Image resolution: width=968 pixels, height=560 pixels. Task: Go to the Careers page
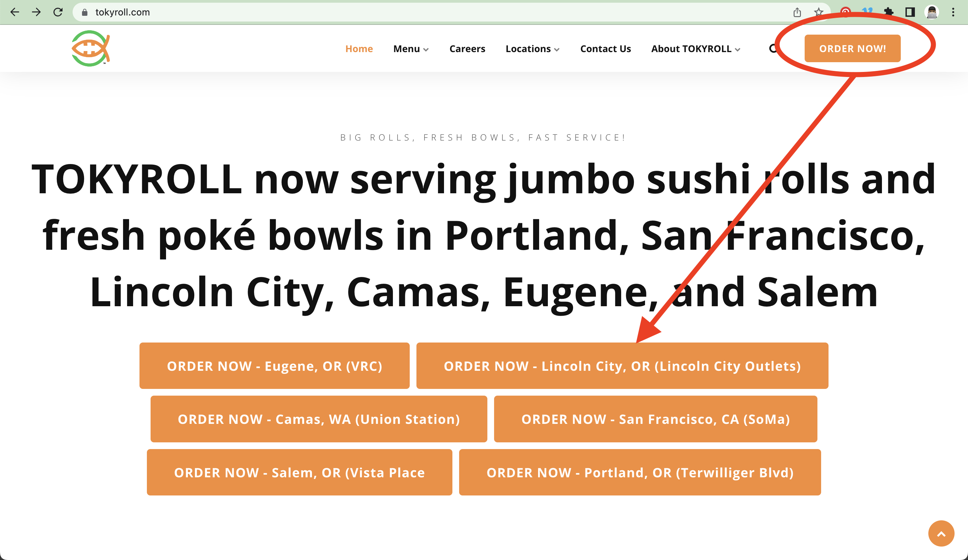coord(467,49)
